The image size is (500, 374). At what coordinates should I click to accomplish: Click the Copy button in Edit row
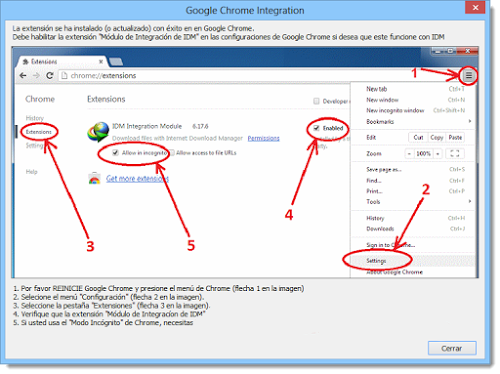[436, 137]
